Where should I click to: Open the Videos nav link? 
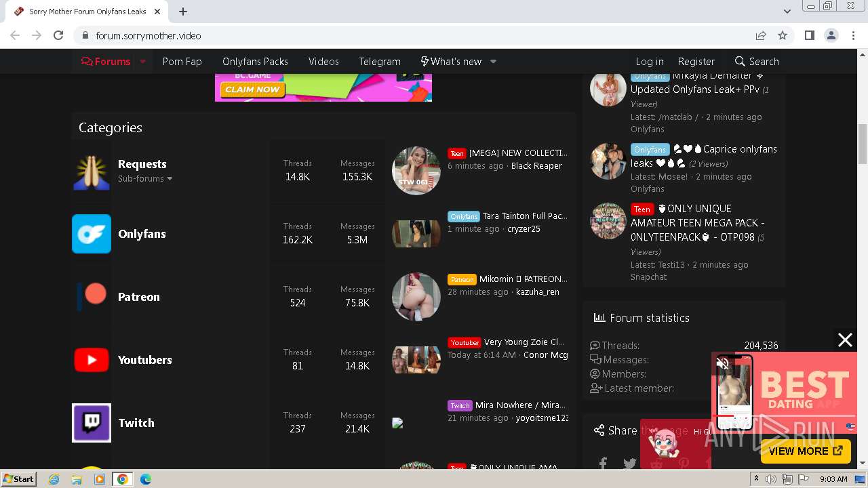click(323, 61)
